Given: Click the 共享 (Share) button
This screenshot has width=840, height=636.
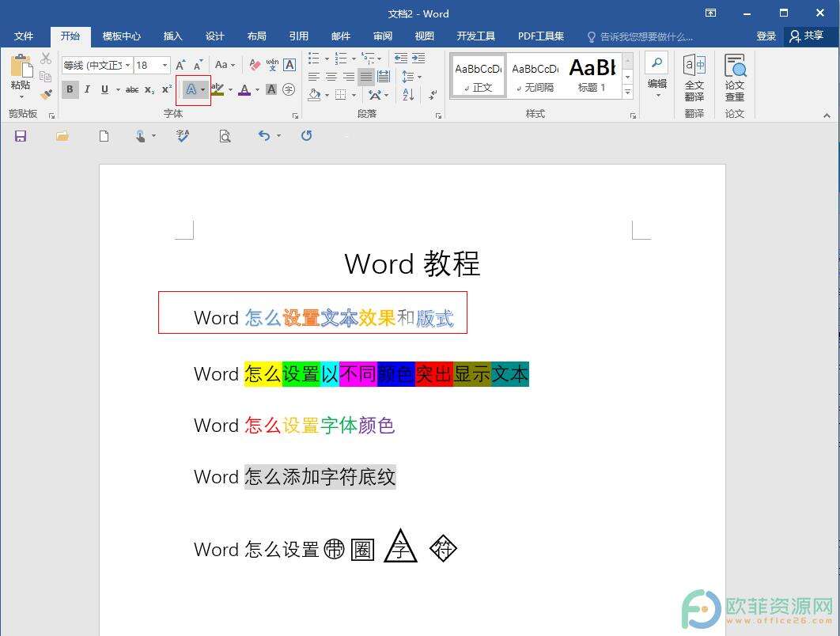Looking at the screenshot, I should pos(807,36).
